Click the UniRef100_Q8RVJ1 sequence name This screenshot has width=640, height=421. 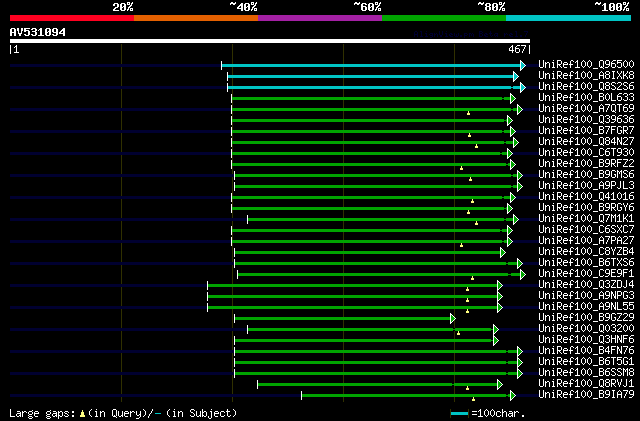[586, 384]
